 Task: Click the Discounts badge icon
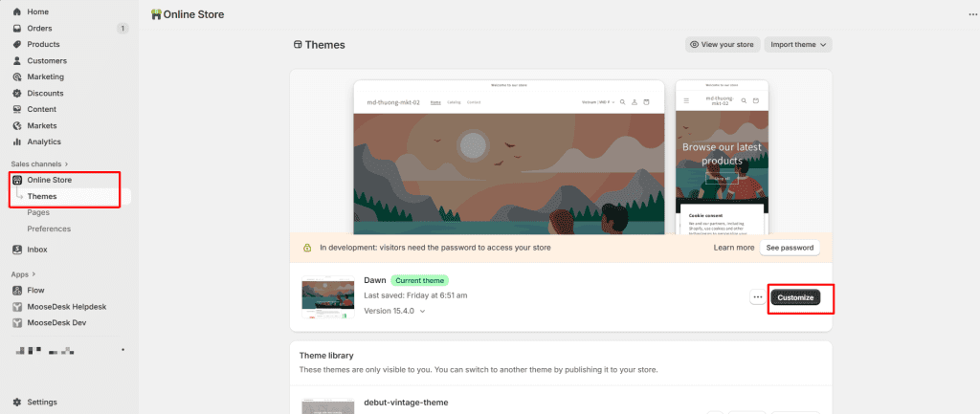coord(17,93)
